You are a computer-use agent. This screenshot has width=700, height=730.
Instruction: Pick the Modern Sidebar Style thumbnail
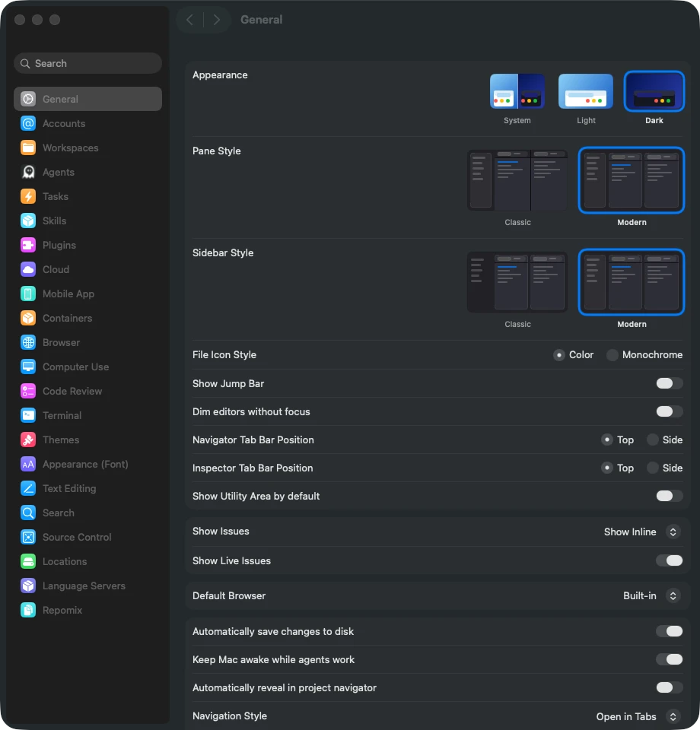pyautogui.click(x=632, y=282)
